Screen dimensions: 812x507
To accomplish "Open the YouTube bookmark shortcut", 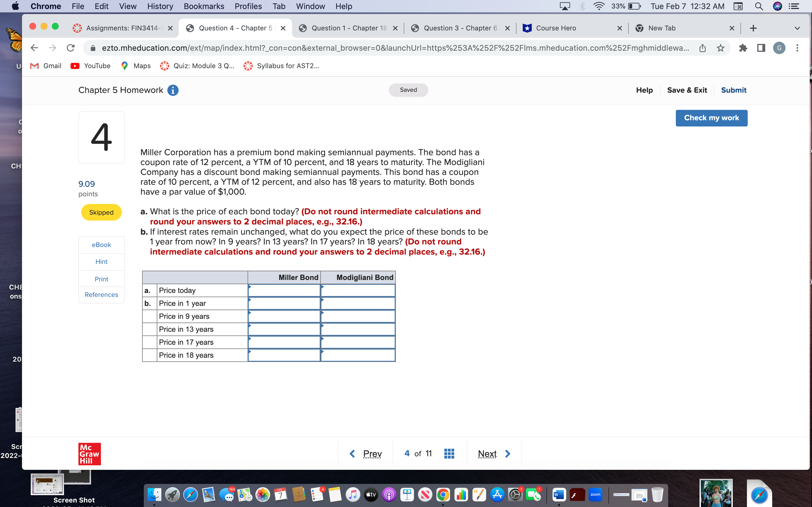I will [x=90, y=66].
